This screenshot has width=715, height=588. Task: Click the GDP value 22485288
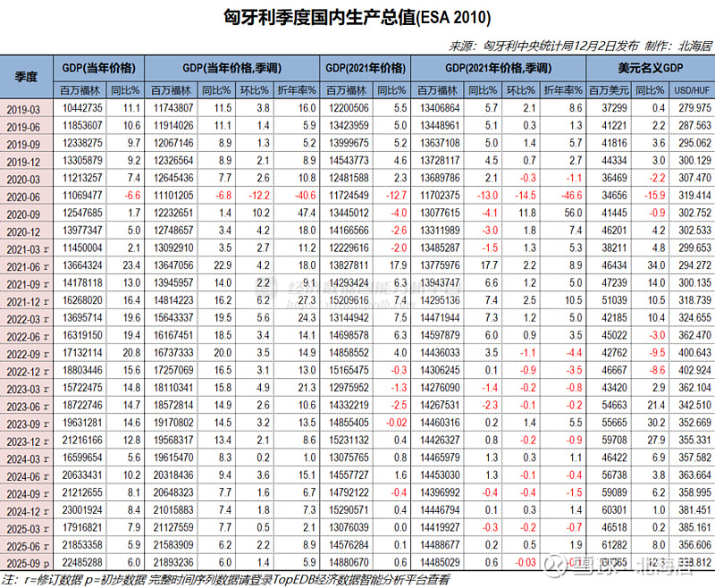point(82,562)
